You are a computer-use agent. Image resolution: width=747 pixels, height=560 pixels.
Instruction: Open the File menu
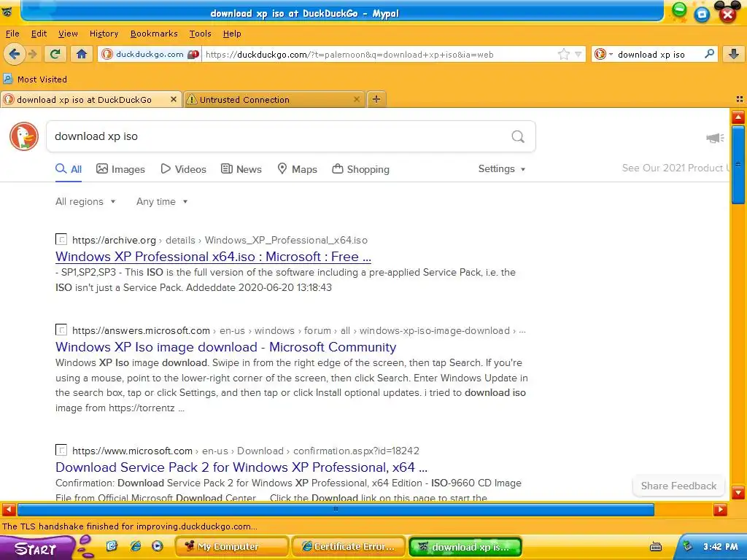pos(12,34)
